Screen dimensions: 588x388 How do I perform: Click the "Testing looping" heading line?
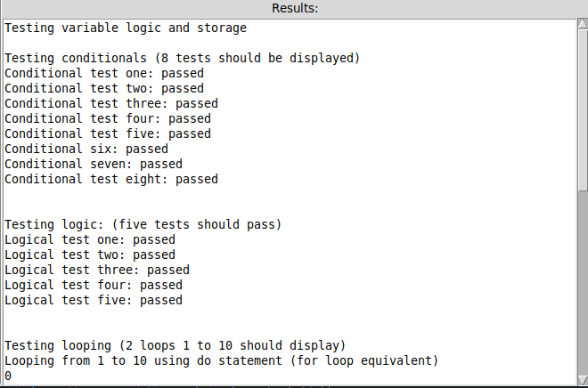coord(175,345)
